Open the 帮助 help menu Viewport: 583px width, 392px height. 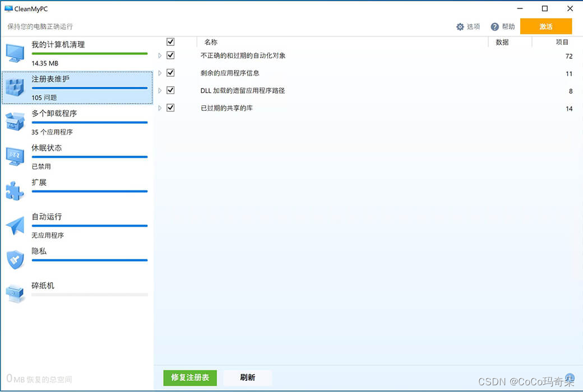503,26
